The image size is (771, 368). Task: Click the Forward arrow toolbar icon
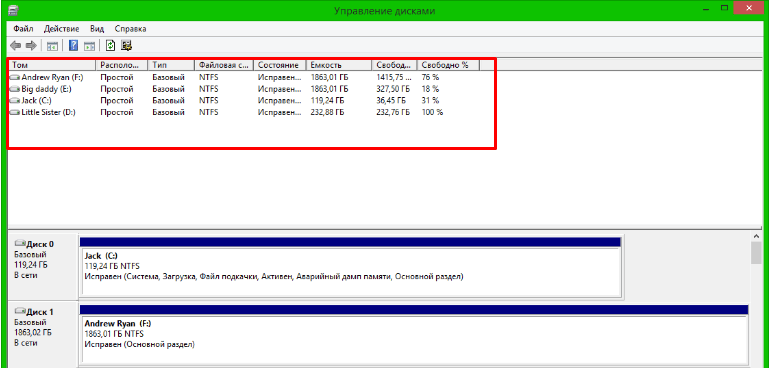(31, 46)
